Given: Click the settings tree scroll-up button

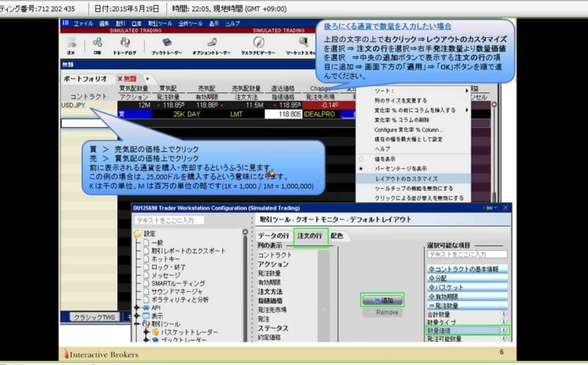Looking at the screenshot, I should pos(245,232).
